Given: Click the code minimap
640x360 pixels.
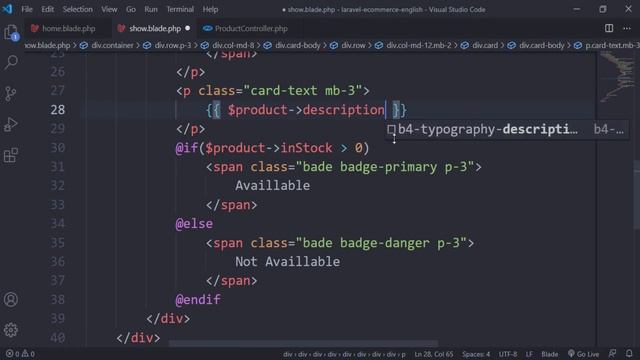Looking at the screenshot, I should point(617,78).
